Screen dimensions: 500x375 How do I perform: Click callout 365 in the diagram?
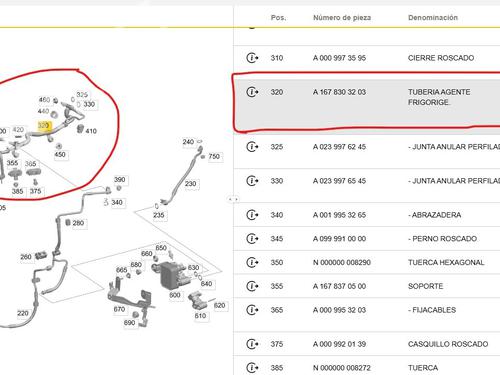[30, 164]
